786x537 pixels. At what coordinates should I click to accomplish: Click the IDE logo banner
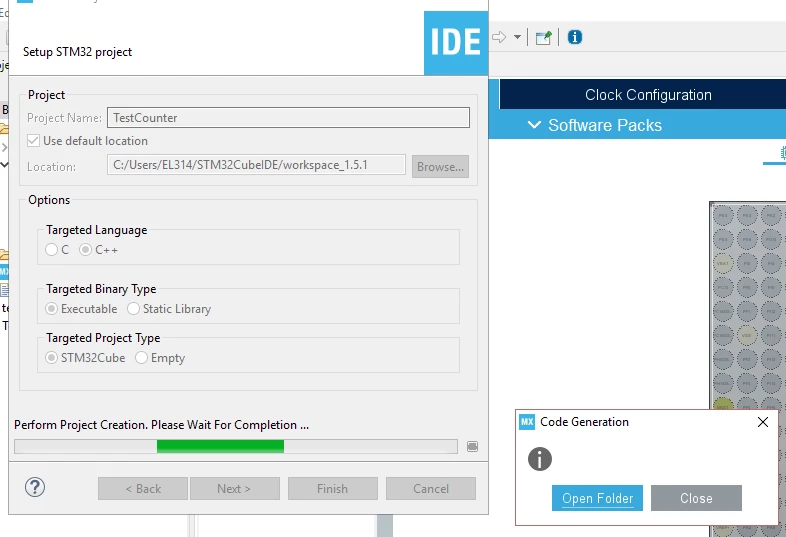(456, 43)
